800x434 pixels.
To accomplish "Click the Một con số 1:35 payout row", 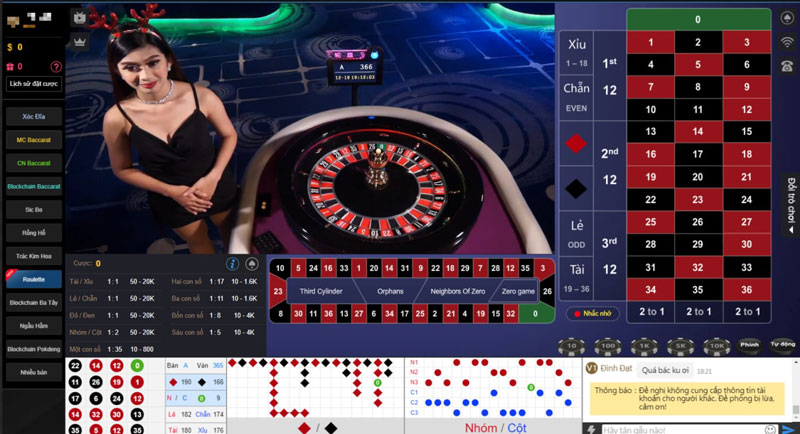I will pos(113,349).
